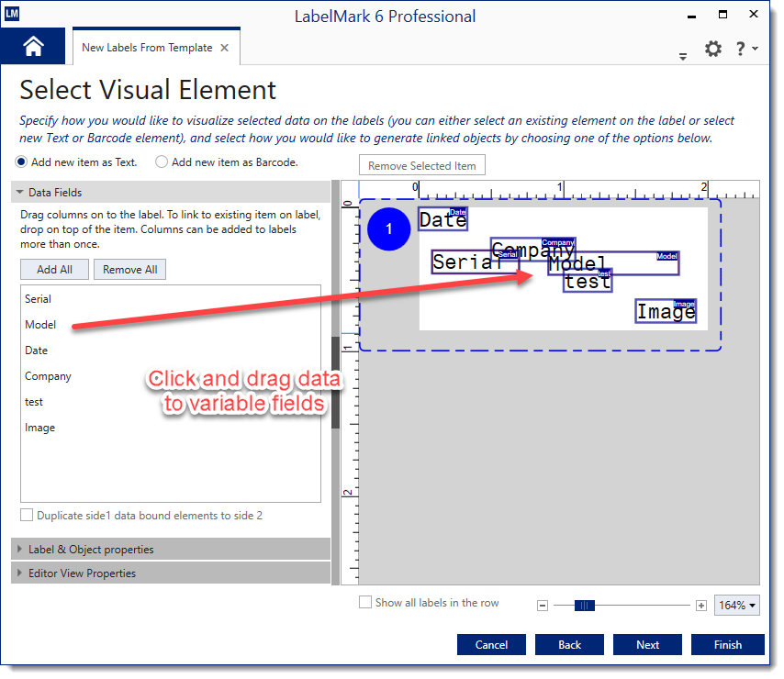The width and height of the screenshot is (784, 679).
Task: Click the zoom slider handle
Action: click(x=585, y=606)
